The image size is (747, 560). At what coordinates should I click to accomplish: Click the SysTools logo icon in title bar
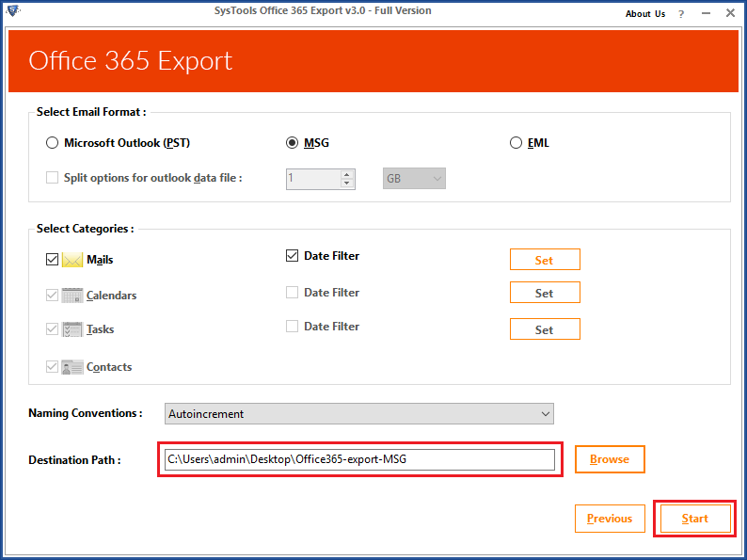tap(13, 10)
